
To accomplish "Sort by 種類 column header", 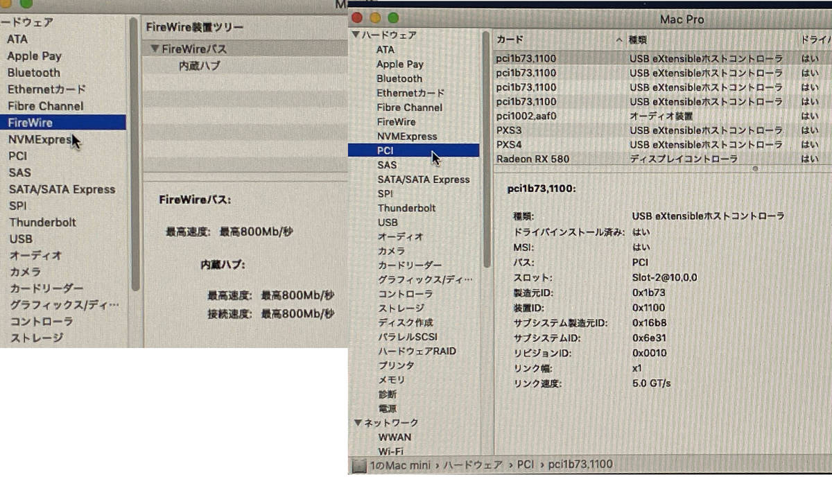I will 637,40.
